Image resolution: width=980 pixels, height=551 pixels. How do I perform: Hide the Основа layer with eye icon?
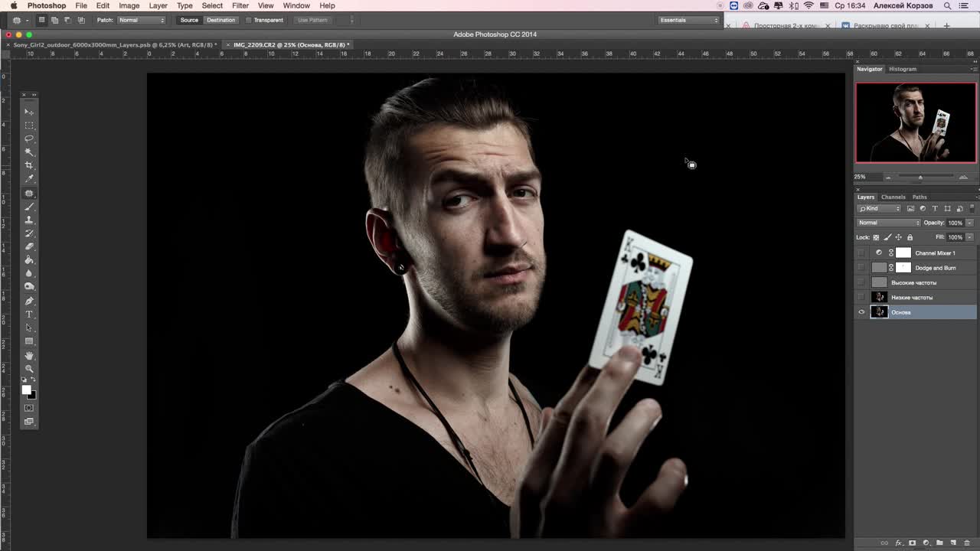pyautogui.click(x=861, y=312)
